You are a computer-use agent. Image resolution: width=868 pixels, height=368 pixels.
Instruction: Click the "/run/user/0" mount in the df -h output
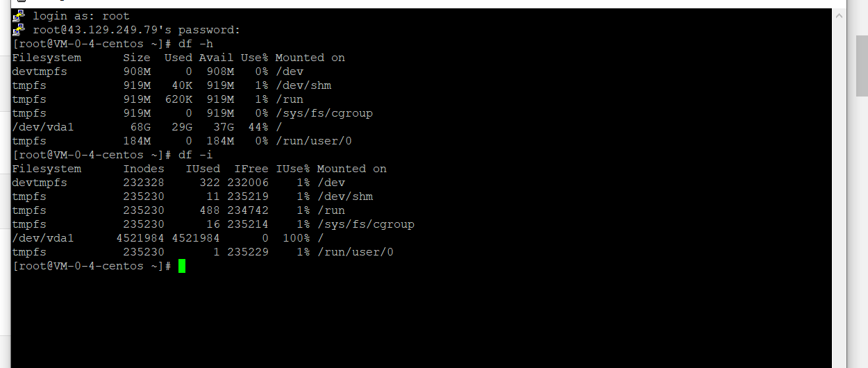pyautogui.click(x=314, y=141)
